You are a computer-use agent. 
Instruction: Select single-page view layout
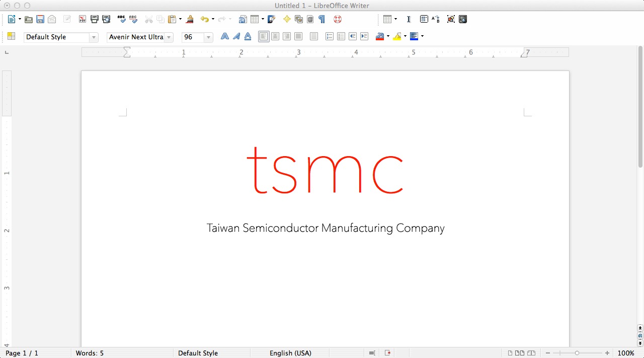[510, 353]
